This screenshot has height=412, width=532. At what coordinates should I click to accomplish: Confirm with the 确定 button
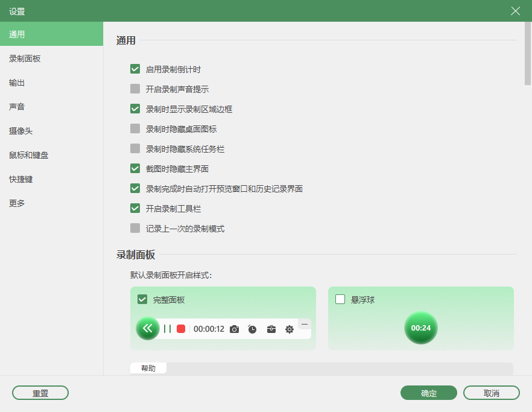428,393
